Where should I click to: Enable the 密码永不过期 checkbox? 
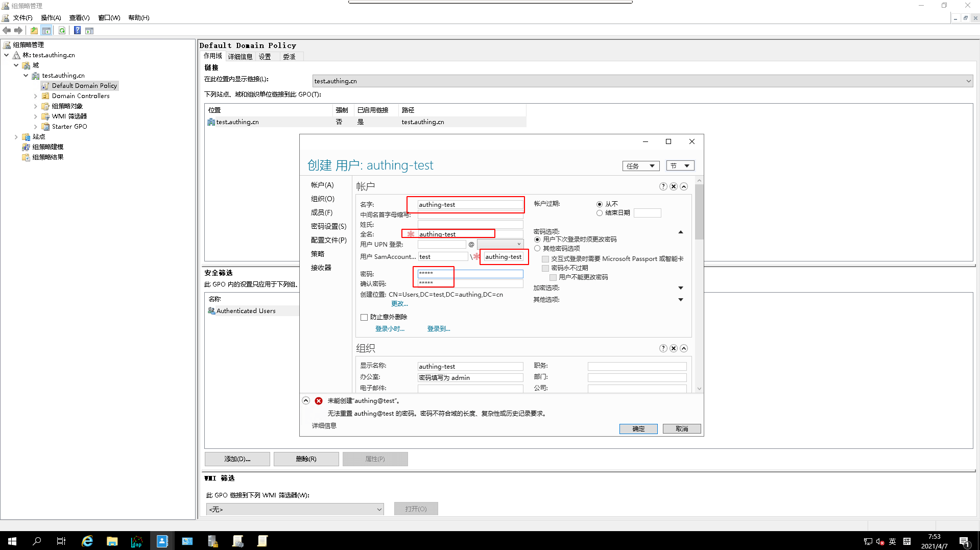(x=545, y=268)
